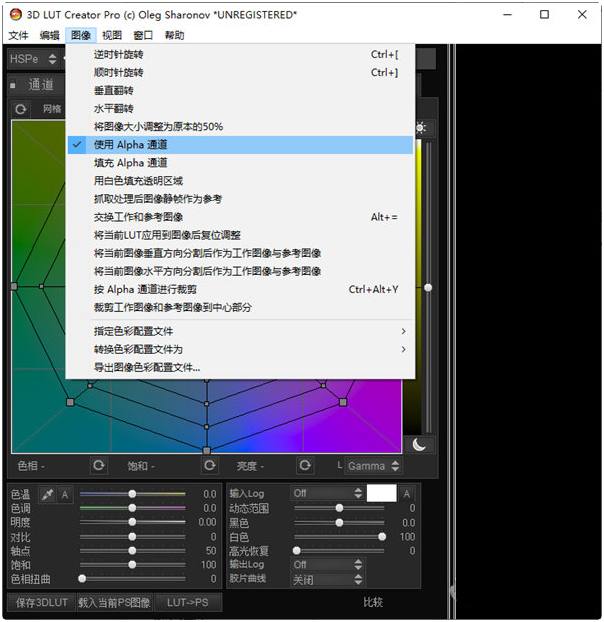Click the white color swatch
The width and height of the screenshot is (604, 622).
click(x=381, y=493)
